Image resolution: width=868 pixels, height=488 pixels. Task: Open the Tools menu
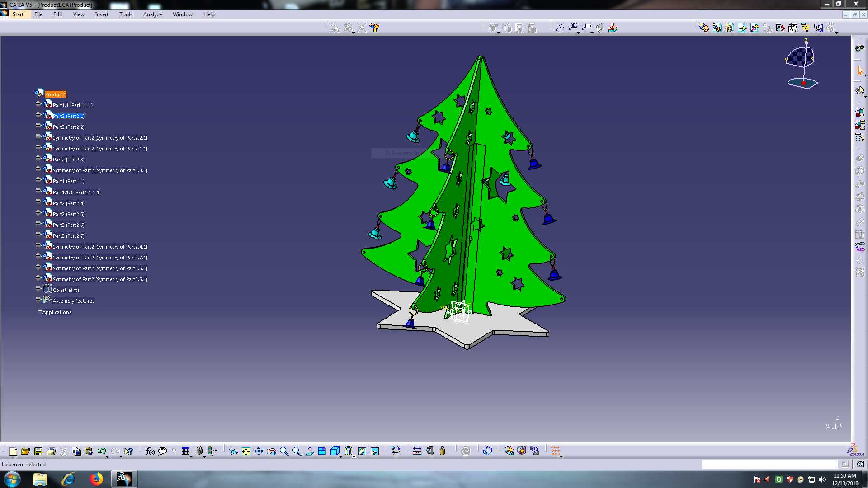(x=126, y=14)
